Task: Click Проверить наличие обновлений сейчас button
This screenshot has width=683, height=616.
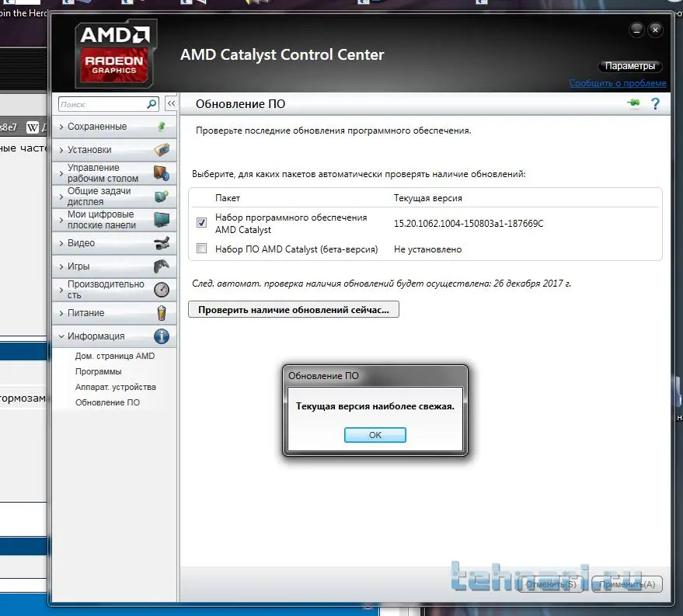Action: [294, 309]
